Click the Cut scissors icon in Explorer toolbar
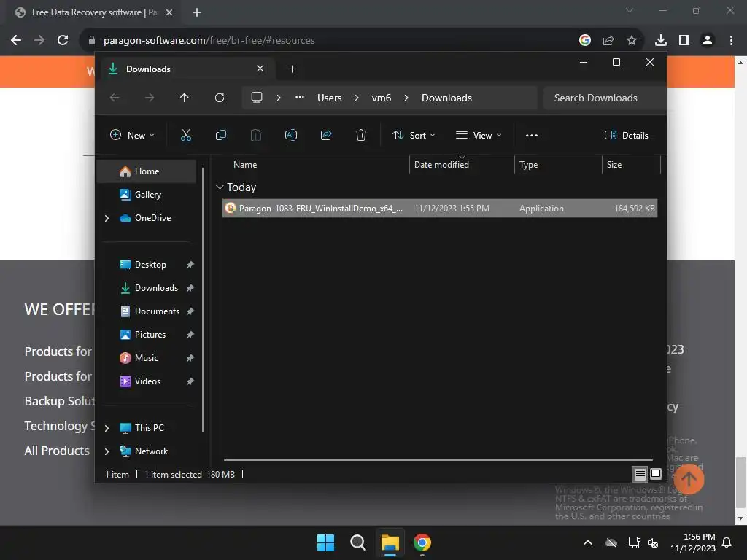747x560 pixels. point(186,135)
